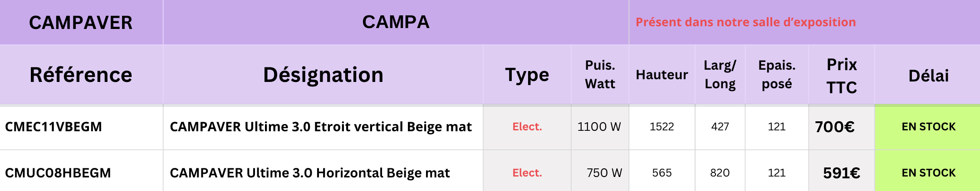The height and width of the screenshot is (191, 980).
Task: Select reference CMEC11VBEGM
Action: point(54,127)
